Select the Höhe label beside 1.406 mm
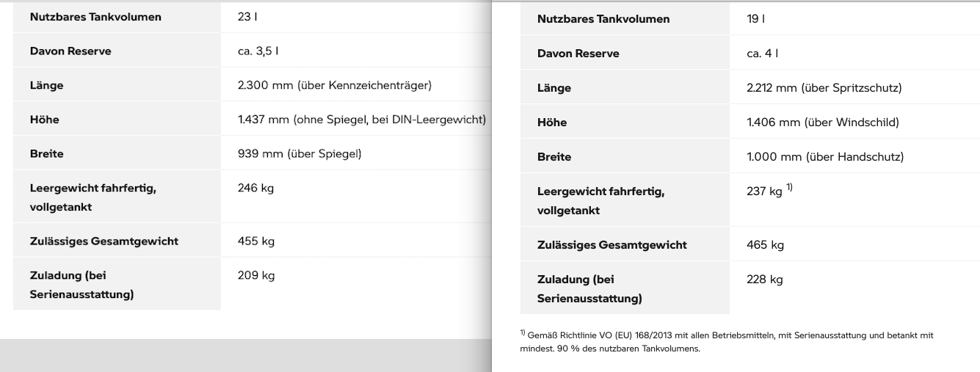This screenshot has height=372, width=980. tap(552, 123)
